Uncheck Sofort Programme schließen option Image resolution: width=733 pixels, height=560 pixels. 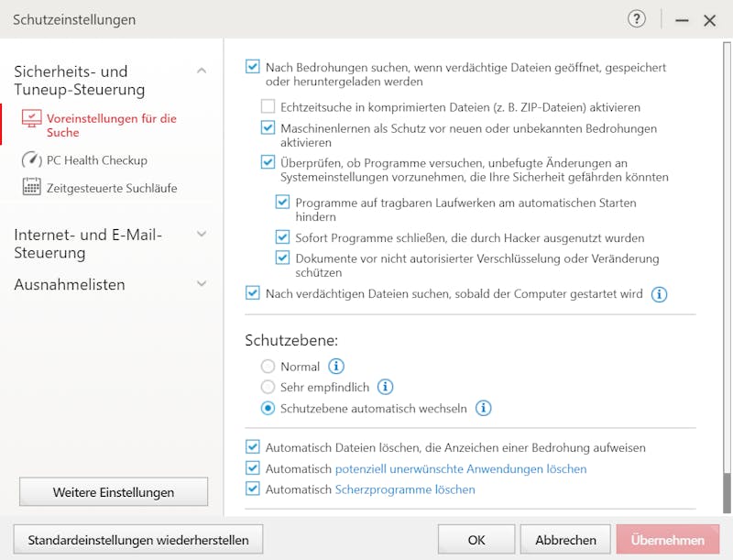(282, 237)
